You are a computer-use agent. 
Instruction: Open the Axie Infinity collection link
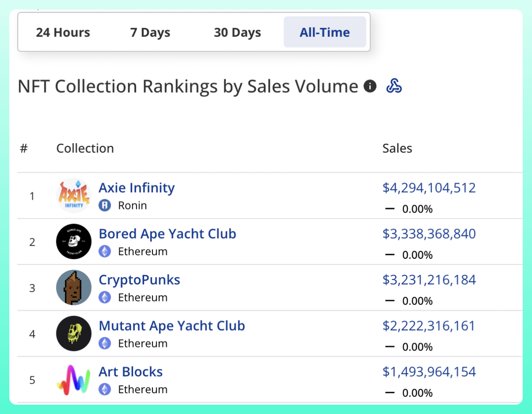click(x=136, y=187)
